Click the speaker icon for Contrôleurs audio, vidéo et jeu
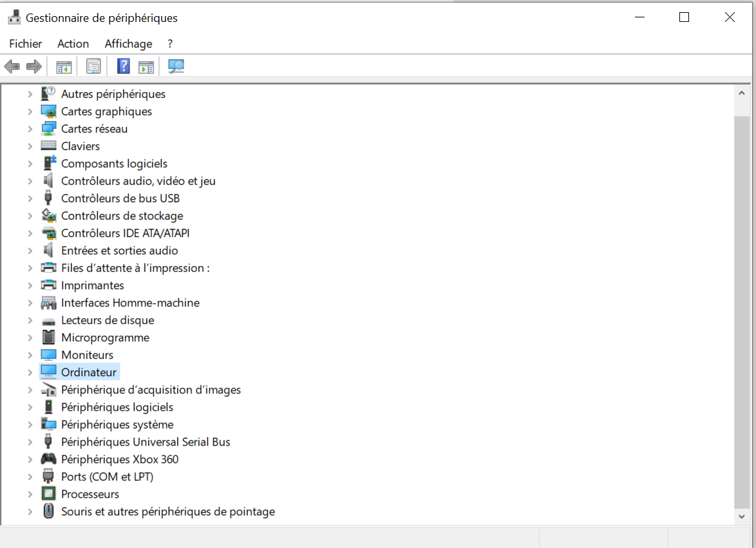 (48, 181)
